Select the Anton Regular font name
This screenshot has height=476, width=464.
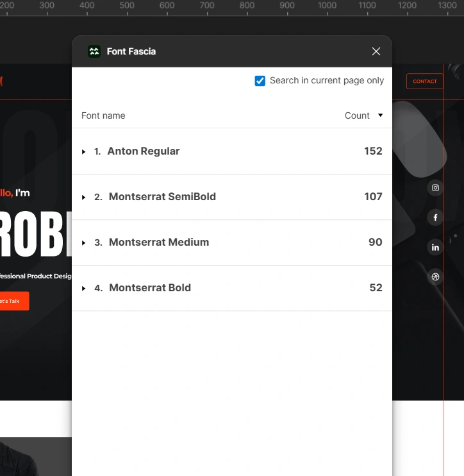(x=144, y=151)
